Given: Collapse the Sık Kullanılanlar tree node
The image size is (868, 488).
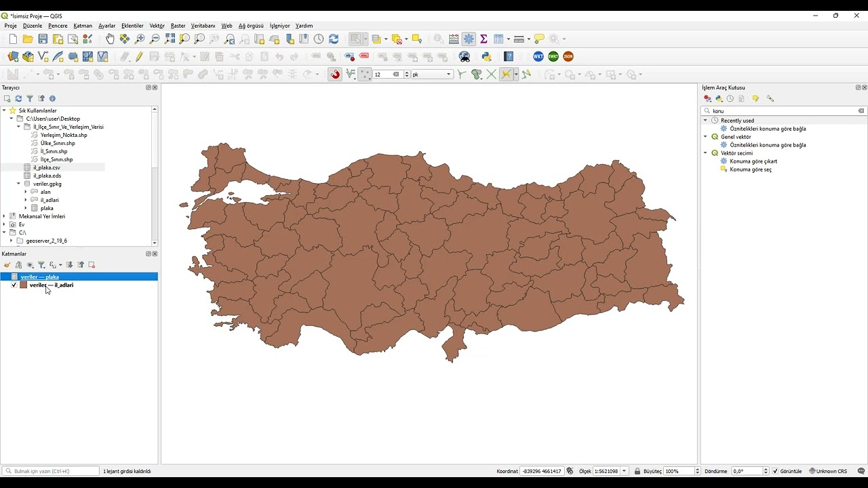Looking at the screenshot, I should click(x=4, y=110).
